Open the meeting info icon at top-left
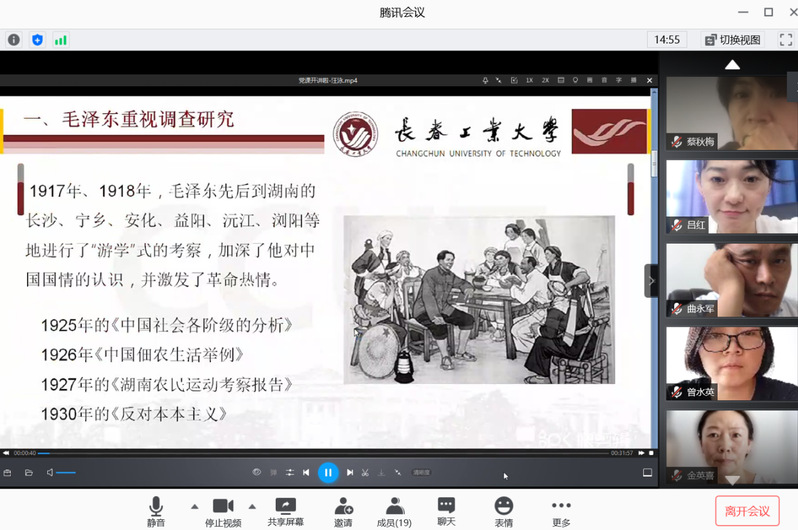The width and height of the screenshot is (798, 530). pos(14,40)
